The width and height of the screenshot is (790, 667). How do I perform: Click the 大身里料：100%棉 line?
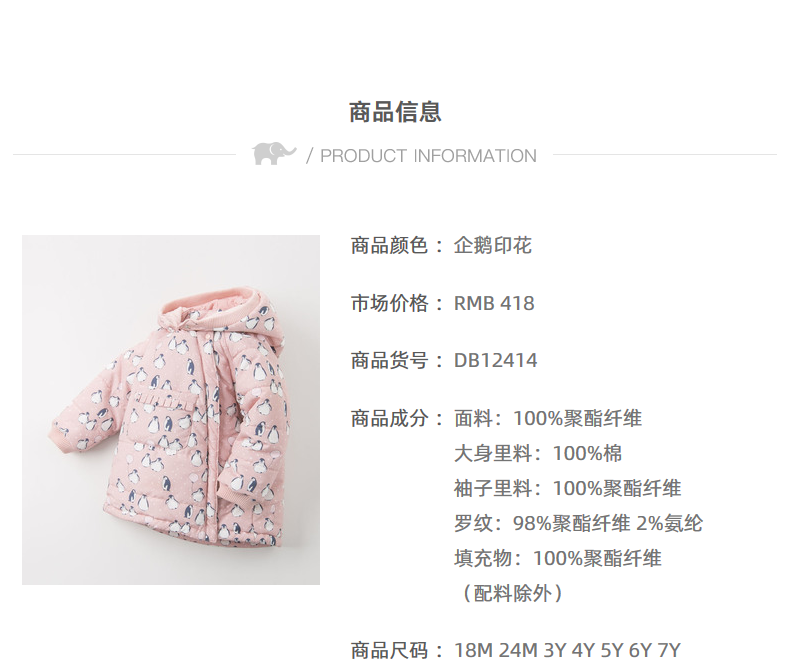[x=538, y=453]
